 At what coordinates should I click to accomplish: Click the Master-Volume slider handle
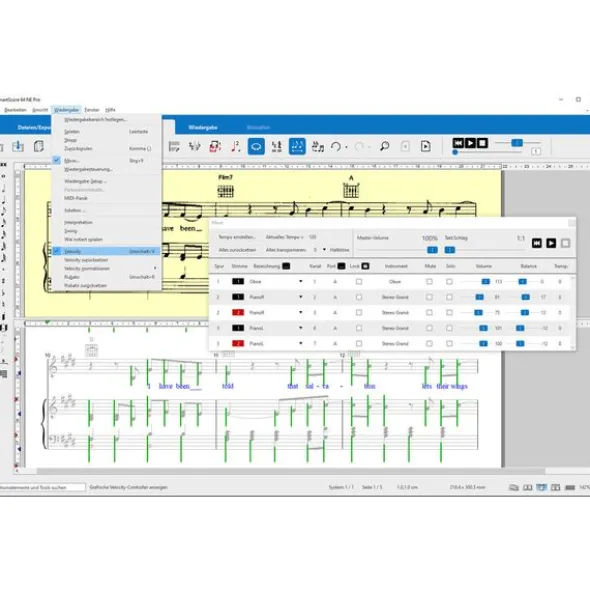pos(432,250)
